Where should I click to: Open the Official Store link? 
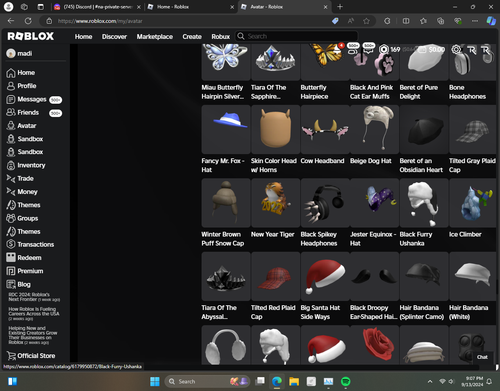[x=31, y=356]
